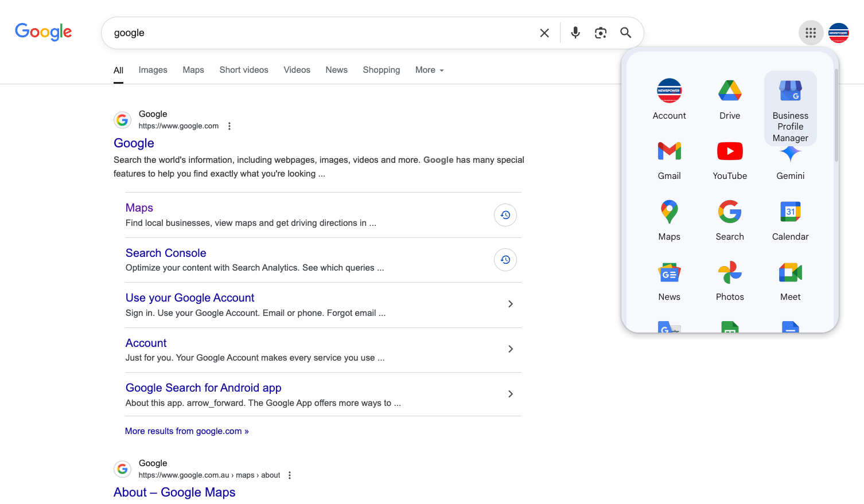Image resolution: width=864 pixels, height=504 pixels.
Task: Open More results from google.com
Action: tap(187, 431)
